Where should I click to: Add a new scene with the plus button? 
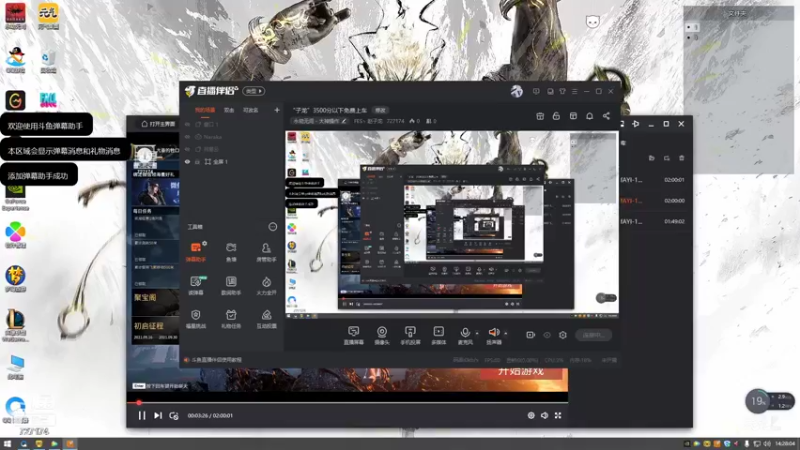pyautogui.click(x=277, y=110)
